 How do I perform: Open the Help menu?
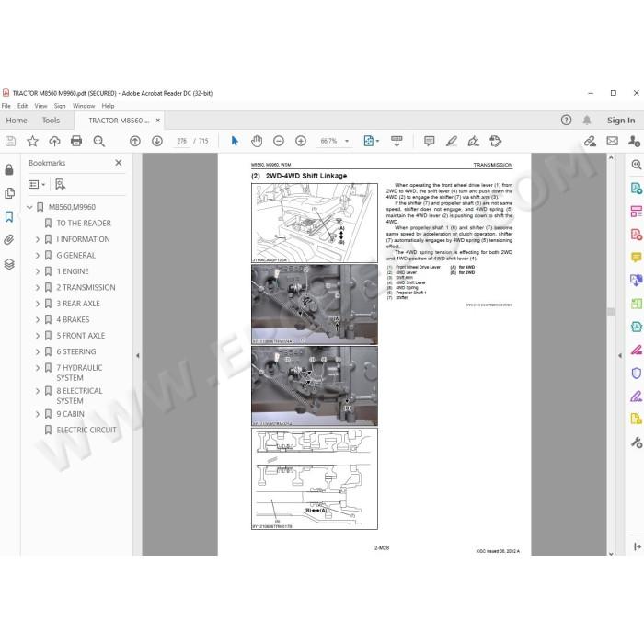(108, 106)
